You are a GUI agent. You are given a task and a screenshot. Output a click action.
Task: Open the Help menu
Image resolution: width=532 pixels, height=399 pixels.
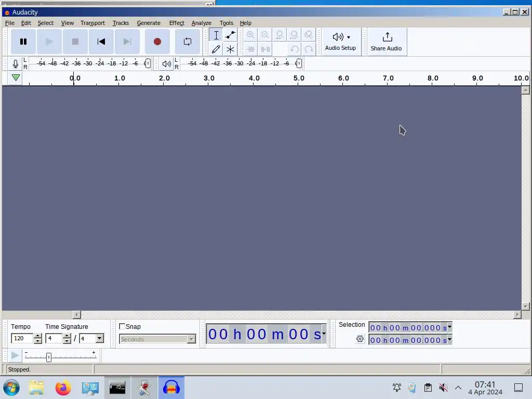(x=246, y=23)
